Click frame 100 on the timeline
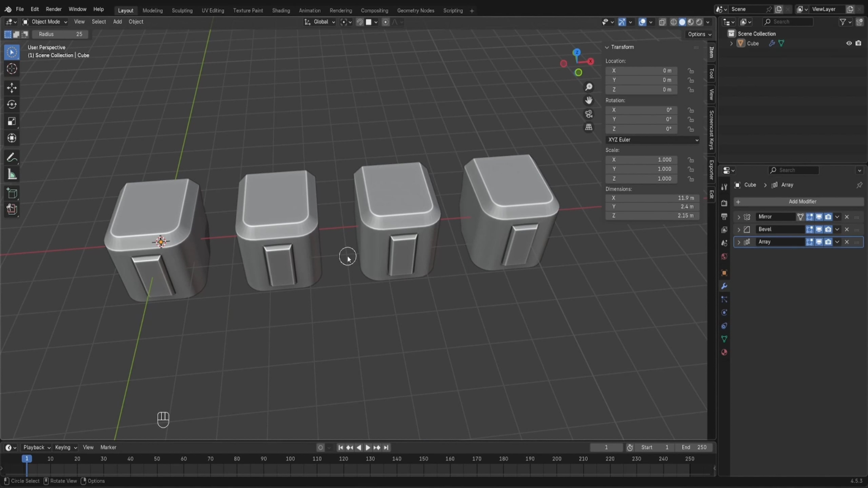Image resolution: width=868 pixels, height=488 pixels. [x=290, y=459]
